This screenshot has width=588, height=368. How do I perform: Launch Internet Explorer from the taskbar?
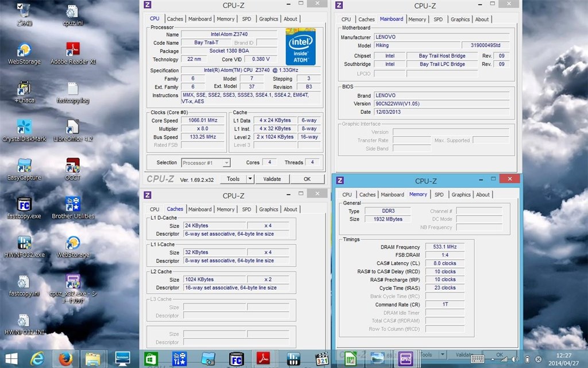(x=37, y=359)
